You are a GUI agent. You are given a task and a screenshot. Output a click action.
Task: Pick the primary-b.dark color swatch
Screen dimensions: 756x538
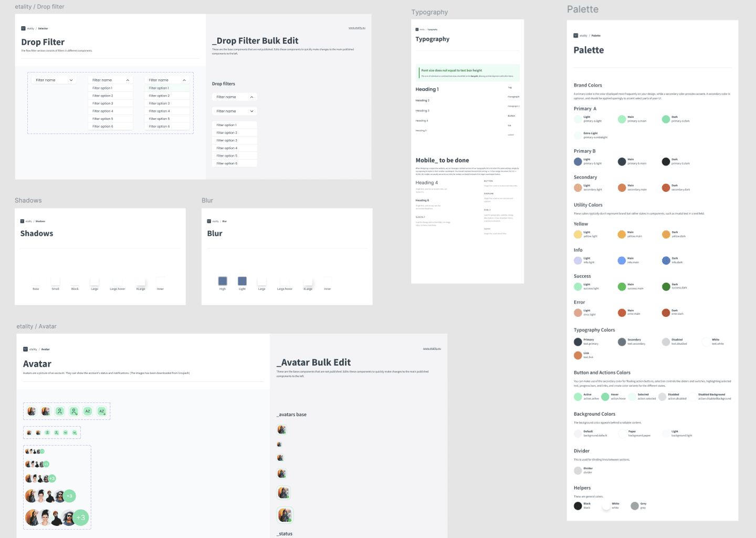[x=666, y=161]
